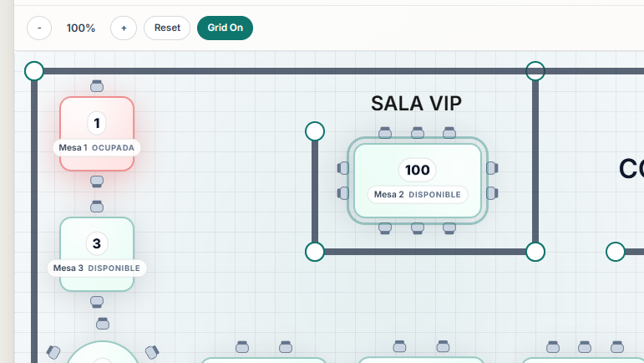This screenshot has height=363, width=644.
Task: Toggle the Grid On button
Action: click(225, 28)
